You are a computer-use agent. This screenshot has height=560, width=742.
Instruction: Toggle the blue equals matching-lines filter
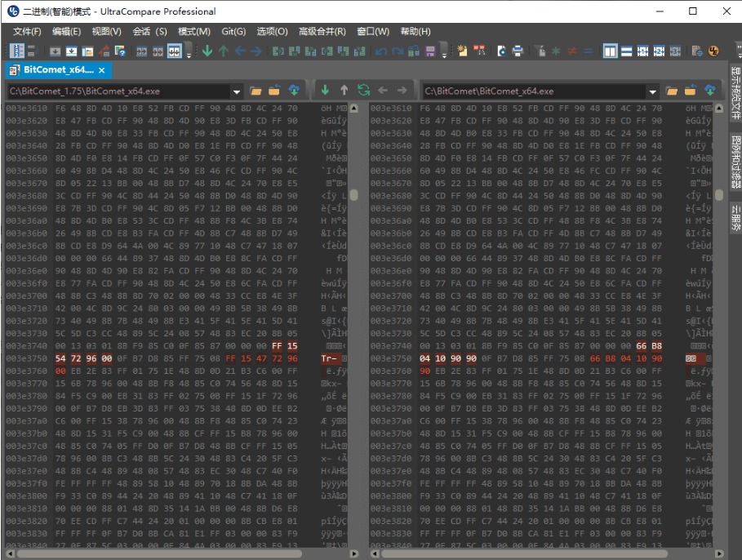tap(589, 51)
